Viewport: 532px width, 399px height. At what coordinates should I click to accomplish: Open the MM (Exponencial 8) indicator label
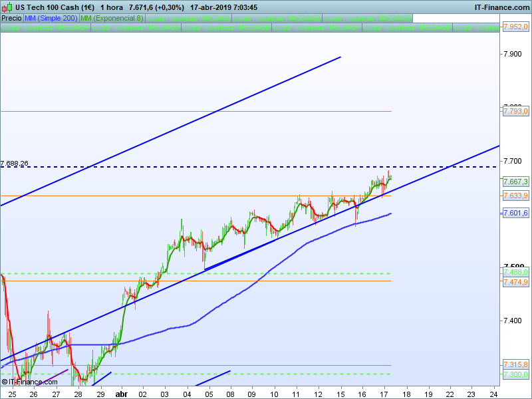pos(112,18)
